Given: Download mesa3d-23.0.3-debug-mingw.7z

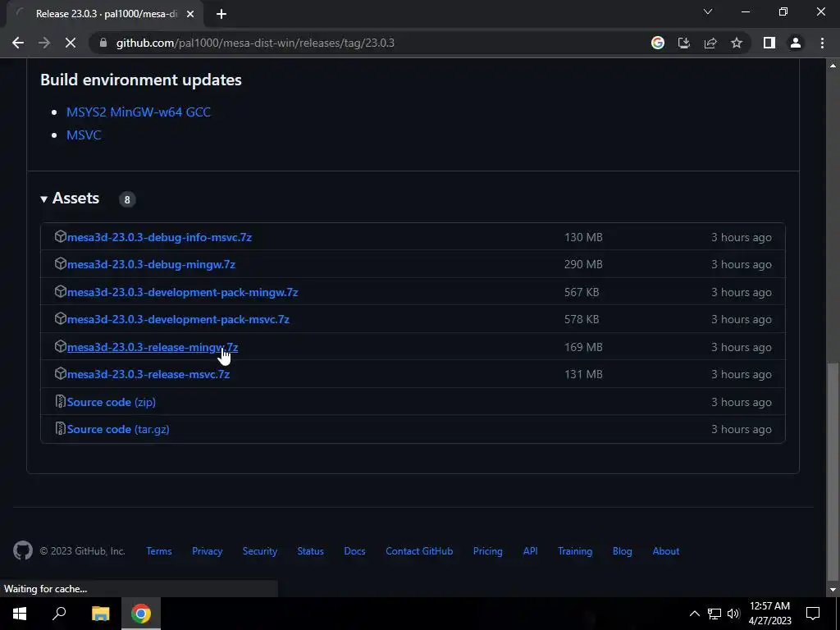Looking at the screenshot, I should click(x=151, y=265).
